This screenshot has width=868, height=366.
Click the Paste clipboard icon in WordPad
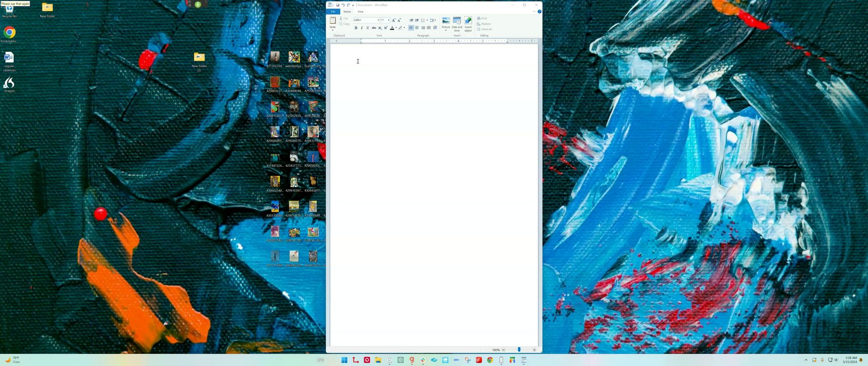click(333, 20)
